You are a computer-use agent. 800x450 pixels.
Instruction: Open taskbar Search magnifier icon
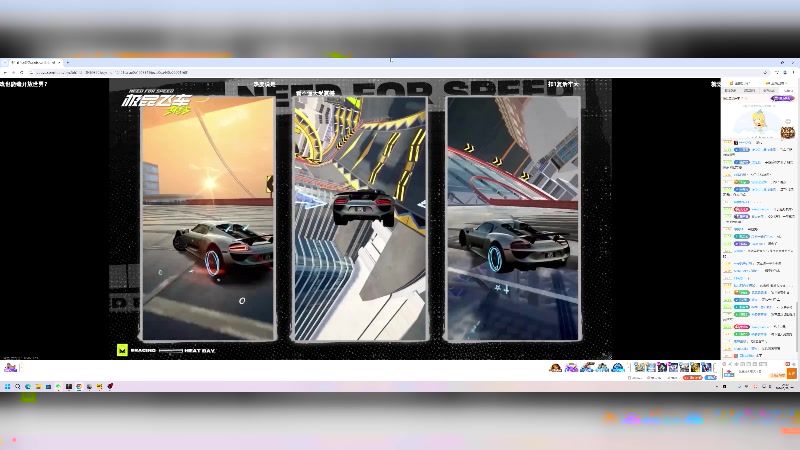click(18, 387)
